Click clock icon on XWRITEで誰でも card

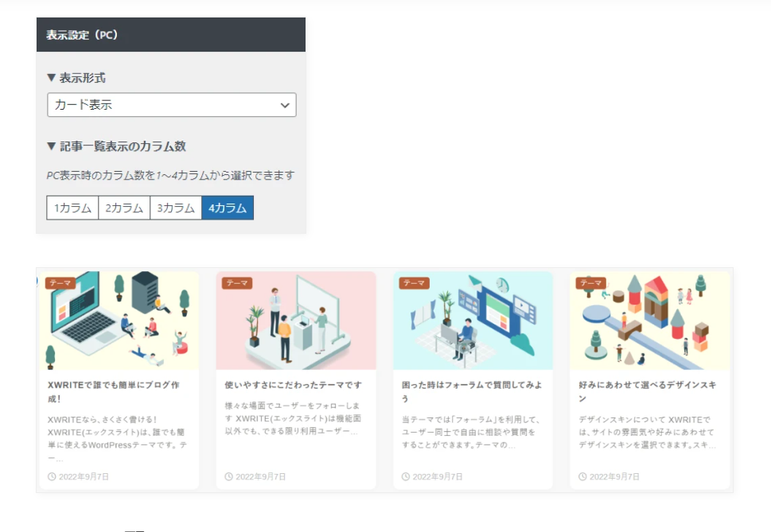(x=52, y=476)
